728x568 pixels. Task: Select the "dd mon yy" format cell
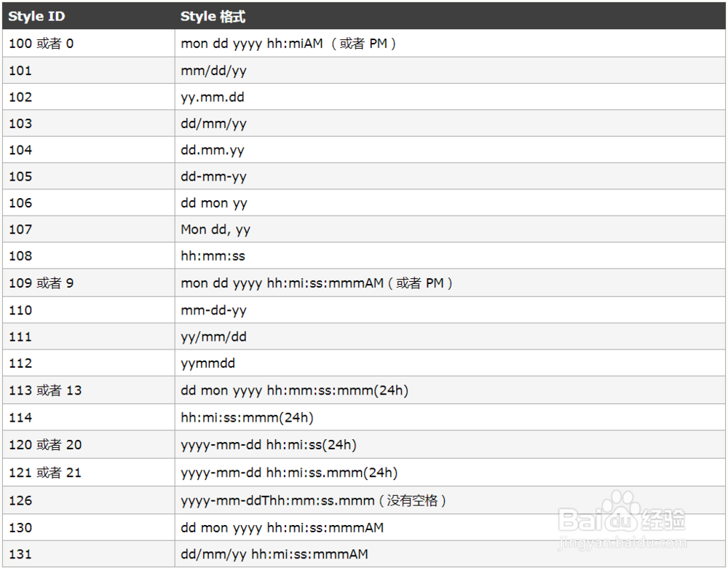point(214,203)
